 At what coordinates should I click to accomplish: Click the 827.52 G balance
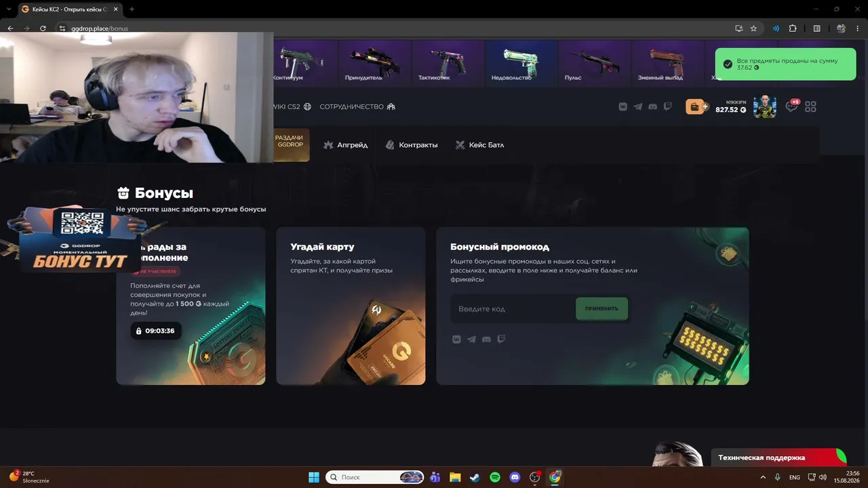[x=730, y=110]
